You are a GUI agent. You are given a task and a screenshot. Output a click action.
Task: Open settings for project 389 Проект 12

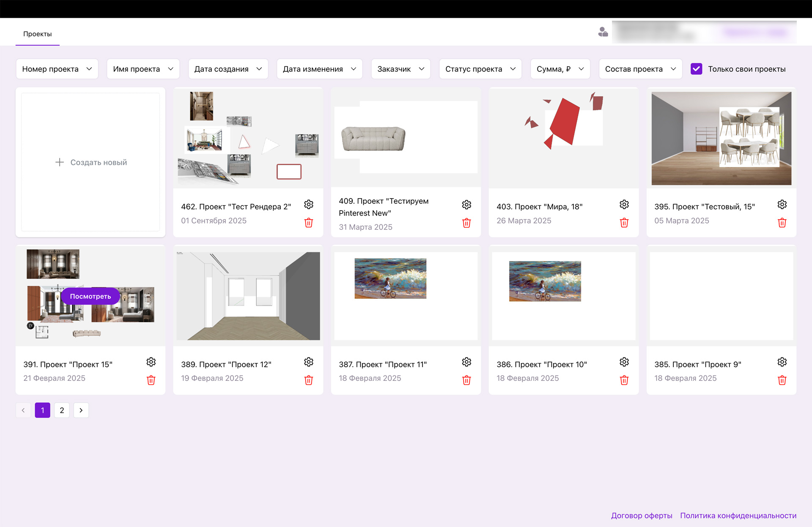pos(309,362)
